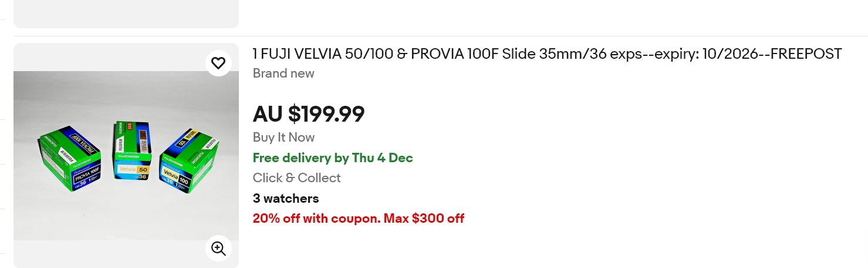
Task: Click the red '20% off with coupon' offer
Action: [x=316, y=219]
